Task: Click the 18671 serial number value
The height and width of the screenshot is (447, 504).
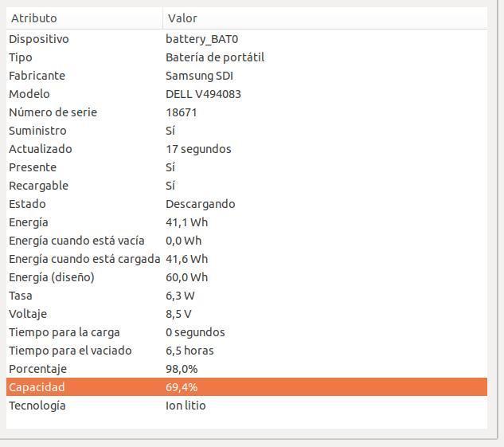Action: coord(182,112)
